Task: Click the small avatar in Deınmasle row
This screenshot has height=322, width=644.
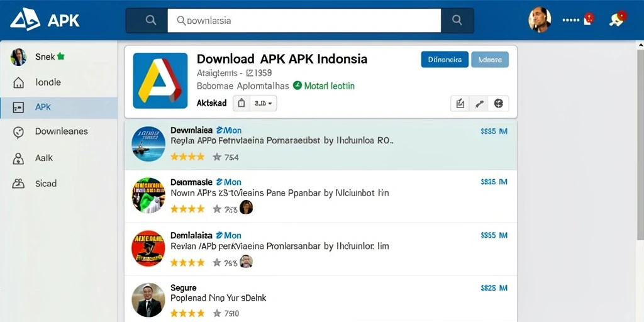Action: tap(246, 208)
